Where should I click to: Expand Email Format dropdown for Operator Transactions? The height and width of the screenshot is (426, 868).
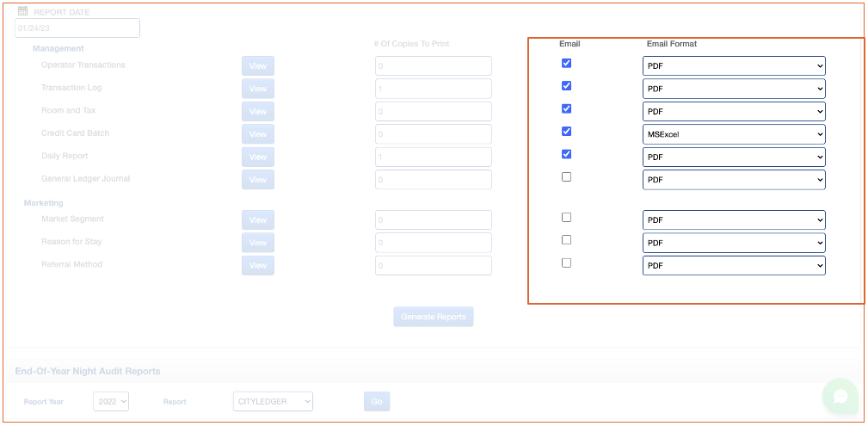[x=733, y=66]
